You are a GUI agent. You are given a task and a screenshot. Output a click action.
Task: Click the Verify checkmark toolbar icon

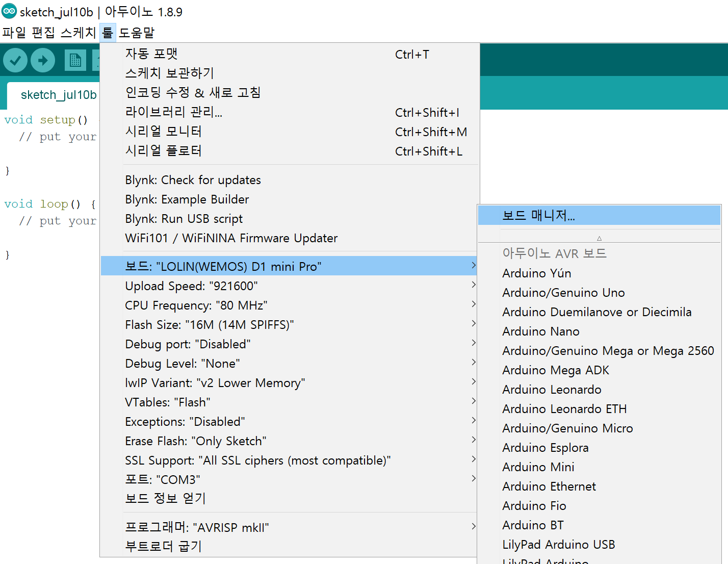click(x=15, y=61)
